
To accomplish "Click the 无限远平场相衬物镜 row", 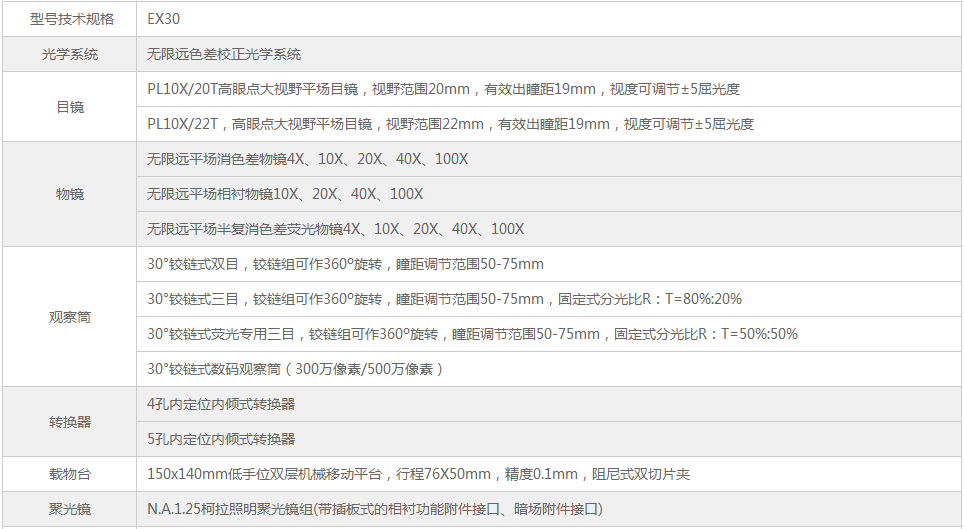I will (285, 194).
